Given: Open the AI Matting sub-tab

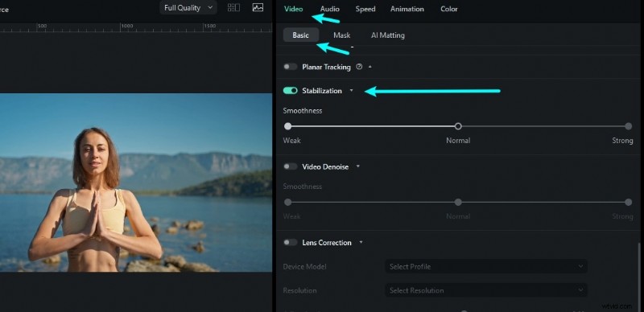Looking at the screenshot, I should [388, 35].
